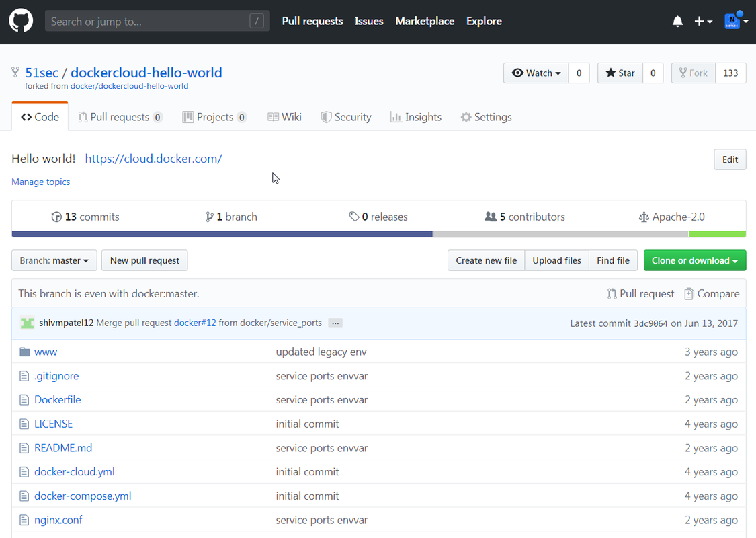Open the 51sec owner link
756x538 pixels.
[x=42, y=73]
